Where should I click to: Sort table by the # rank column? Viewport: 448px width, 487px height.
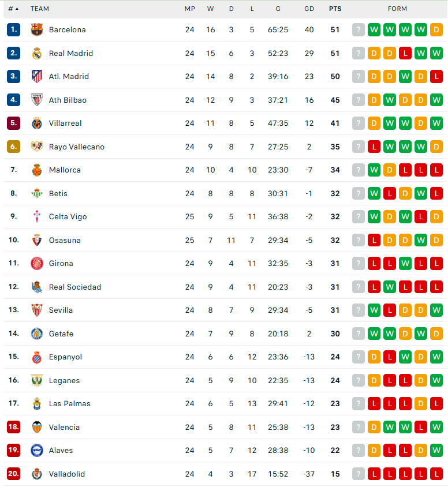click(x=13, y=9)
